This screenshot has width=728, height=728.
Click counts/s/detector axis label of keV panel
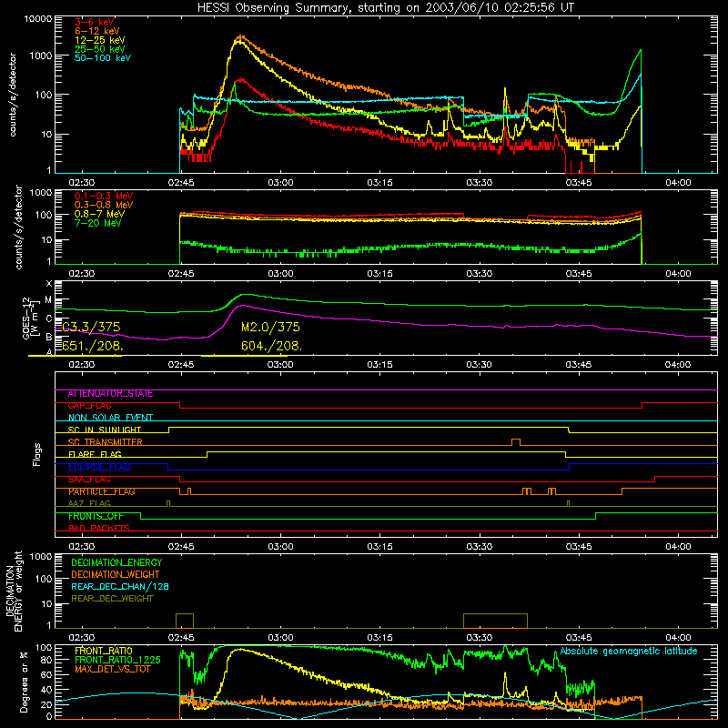point(13,95)
